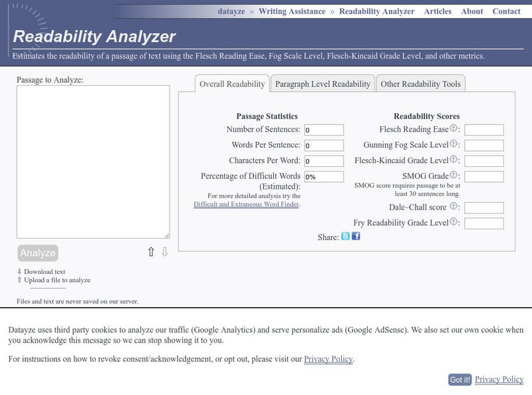
Task: Open Privacy Policy link beside Got it!
Action: (x=499, y=379)
